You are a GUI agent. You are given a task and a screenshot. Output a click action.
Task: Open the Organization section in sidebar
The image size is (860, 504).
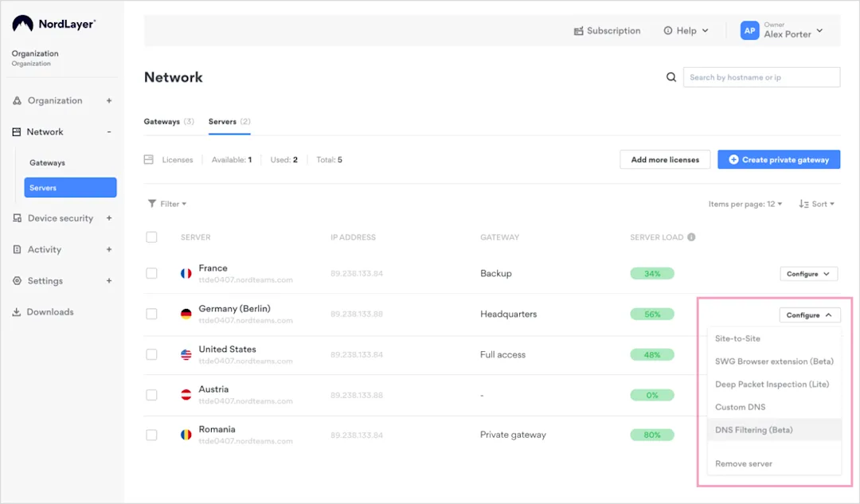pyautogui.click(x=18, y=100)
